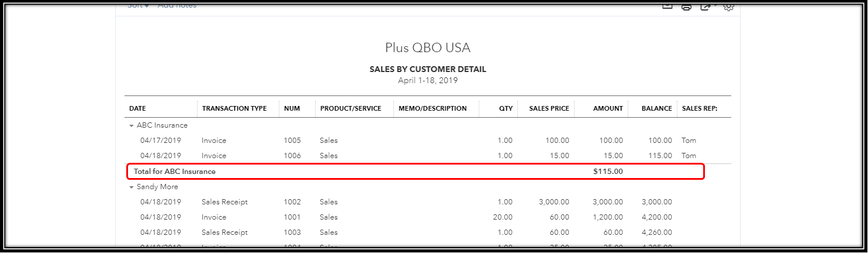The image size is (868, 253).
Task: Print the report using printer icon
Action: click(x=687, y=6)
